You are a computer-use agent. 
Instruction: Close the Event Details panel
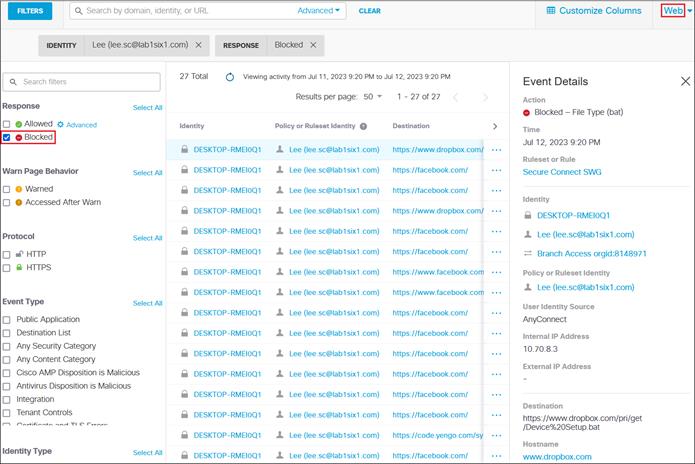[685, 81]
